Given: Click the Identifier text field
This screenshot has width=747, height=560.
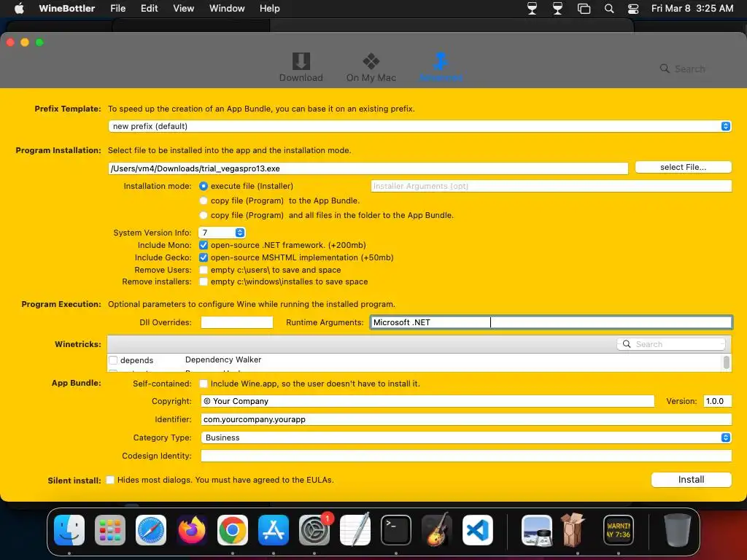Looking at the screenshot, I should 466,419.
